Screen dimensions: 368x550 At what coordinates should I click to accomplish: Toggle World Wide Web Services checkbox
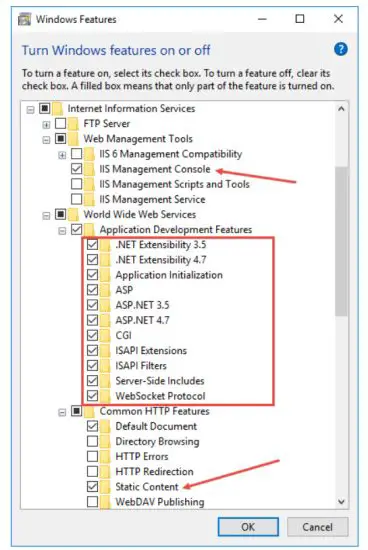(x=61, y=214)
